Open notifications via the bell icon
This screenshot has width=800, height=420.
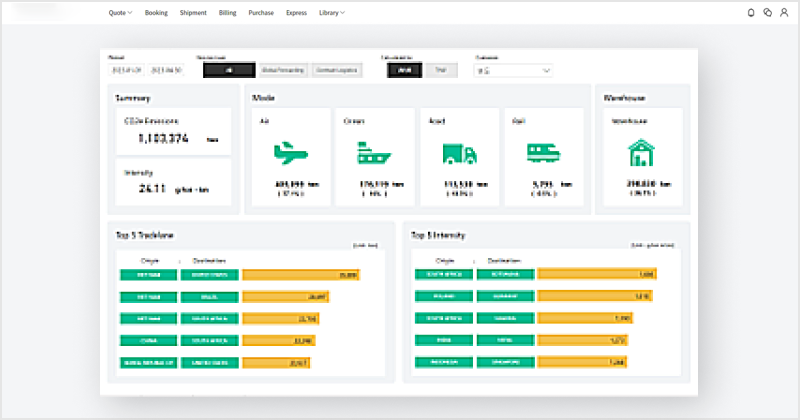pyautogui.click(x=751, y=13)
